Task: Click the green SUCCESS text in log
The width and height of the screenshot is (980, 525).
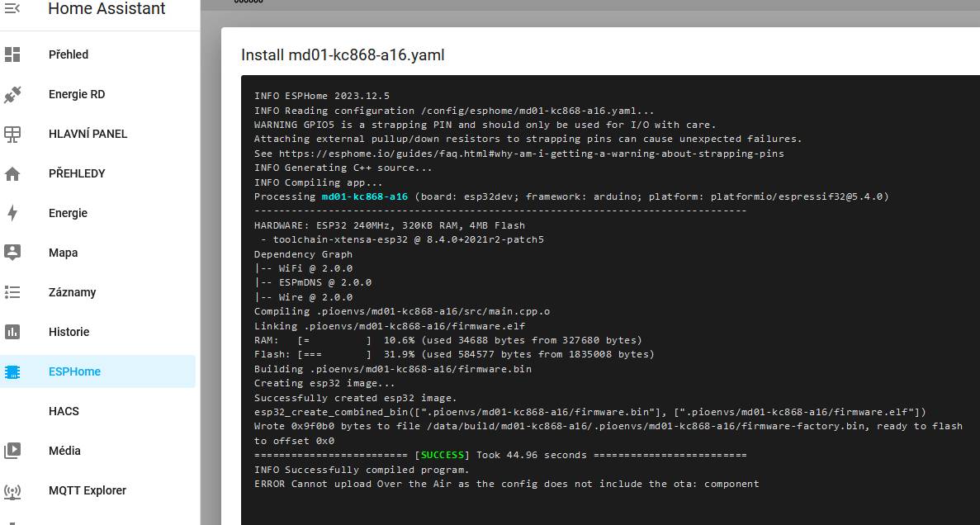Action: coord(443,455)
